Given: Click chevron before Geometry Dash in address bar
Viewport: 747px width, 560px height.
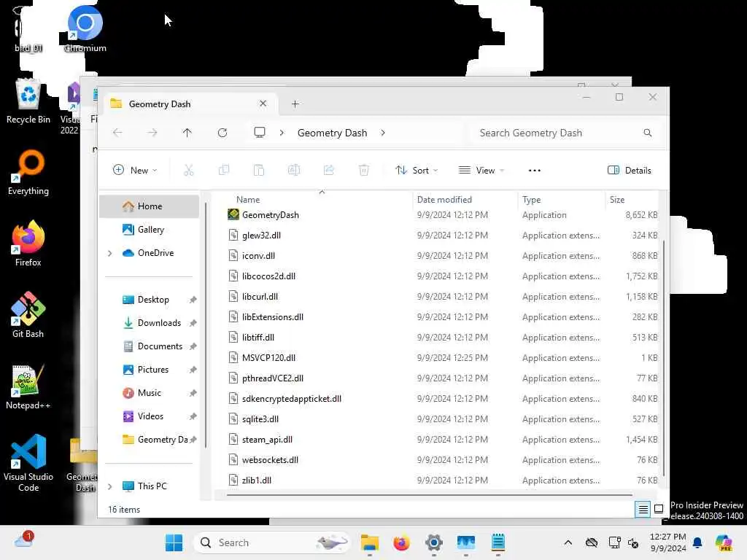Looking at the screenshot, I should tap(282, 133).
